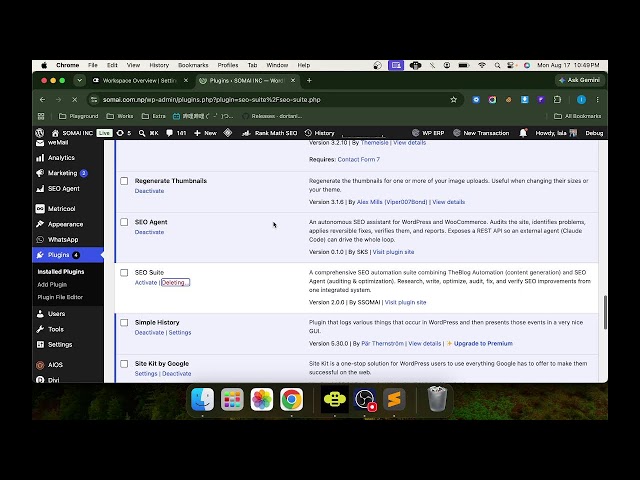The image size is (640, 480).
Task: Check the SEO Agent plugin checkbox
Action: (124, 222)
